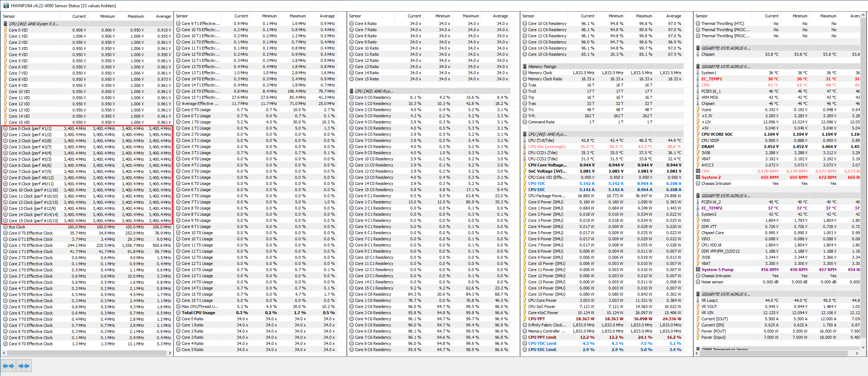The image size is (868, 376).
Task: Select the Tcas timing row
Action: coord(603,85)
